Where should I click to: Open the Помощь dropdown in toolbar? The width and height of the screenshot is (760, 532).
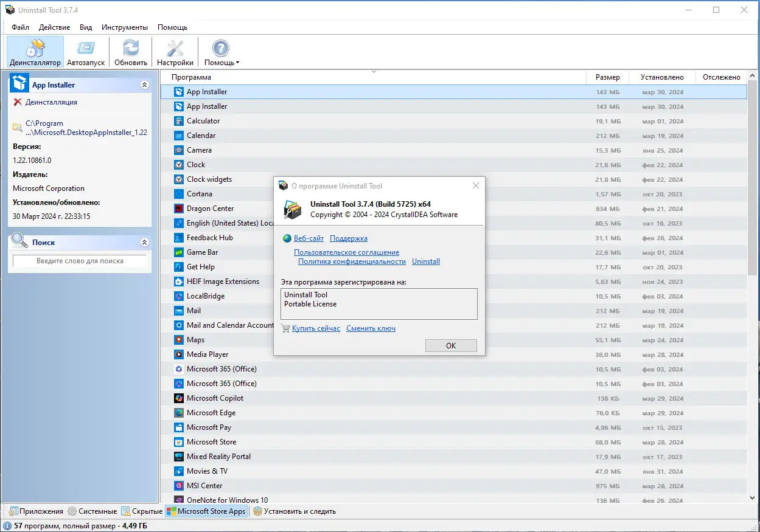tap(221, 52)
